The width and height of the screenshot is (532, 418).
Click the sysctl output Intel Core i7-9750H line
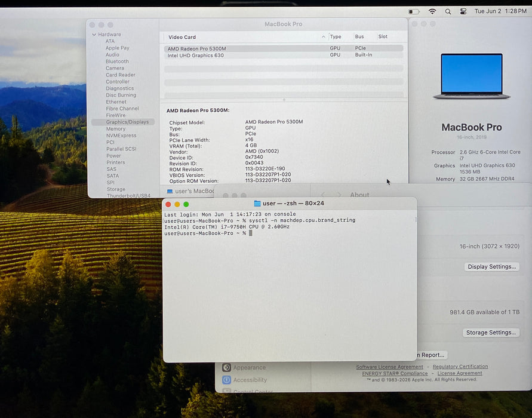[x=227, y=227]
